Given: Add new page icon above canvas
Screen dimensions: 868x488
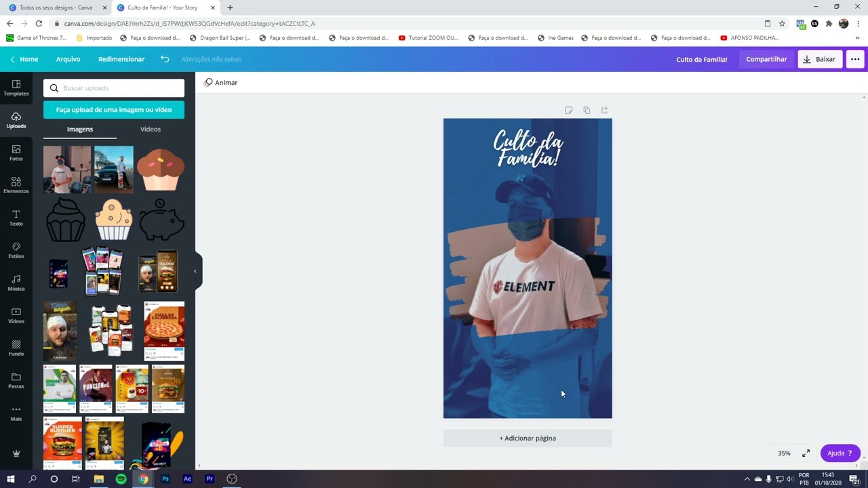Looking at the screenshot, I should pos(605,110).
